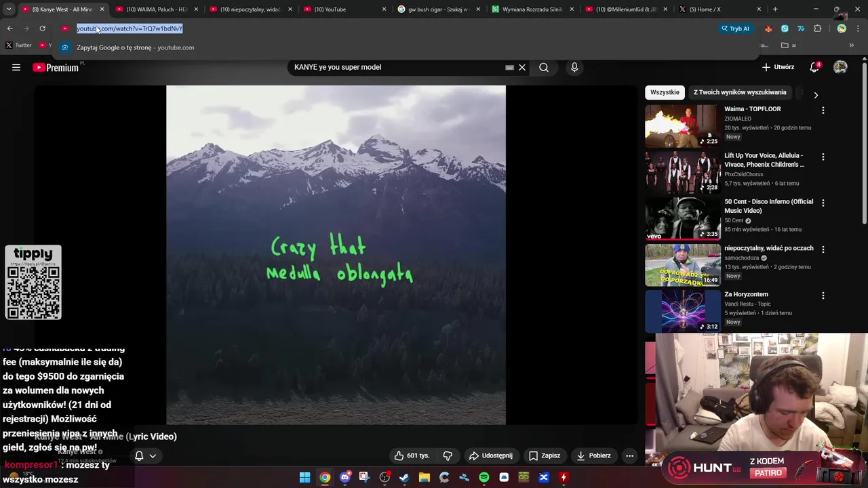Switch to the MilleniumKid & JBL tab

click(x=627, y=9)
